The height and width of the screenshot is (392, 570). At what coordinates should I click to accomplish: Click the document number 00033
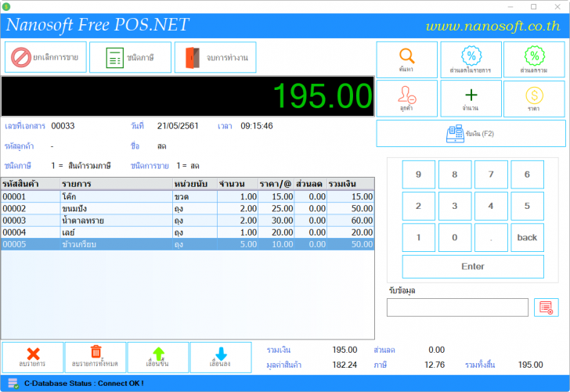[63, 126]
